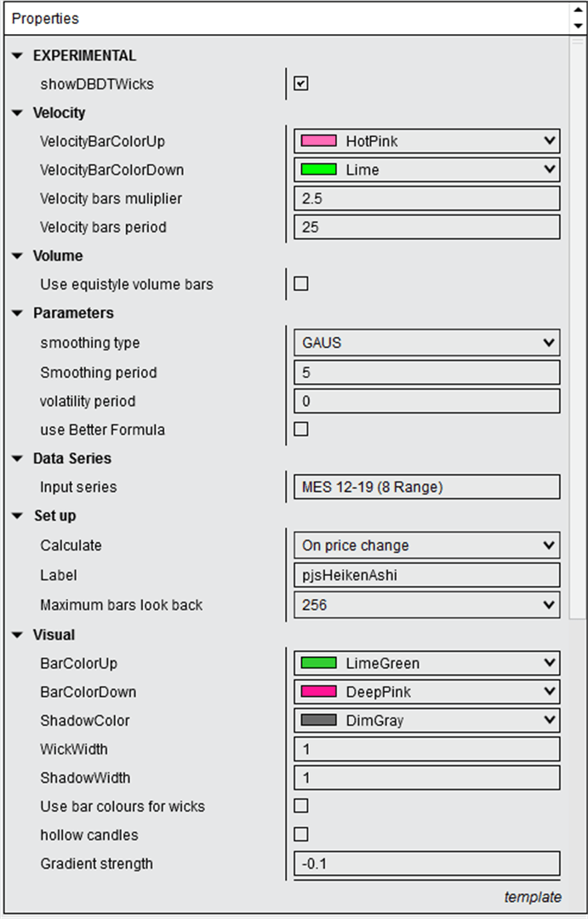The width and height of the screenshot is (588, 919).
Task: Open the Maximum bars look back dropdown
Action: pyautogui.click(x=427, y=605)
